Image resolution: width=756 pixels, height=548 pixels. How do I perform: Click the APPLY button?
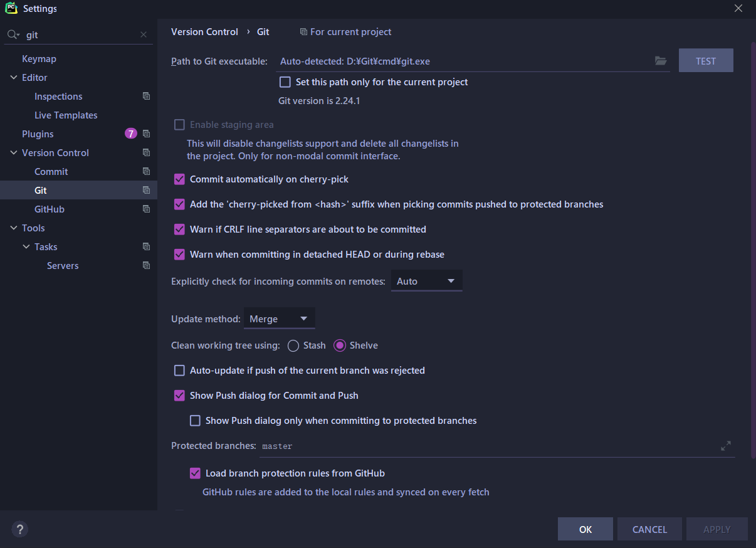point(717,529)
